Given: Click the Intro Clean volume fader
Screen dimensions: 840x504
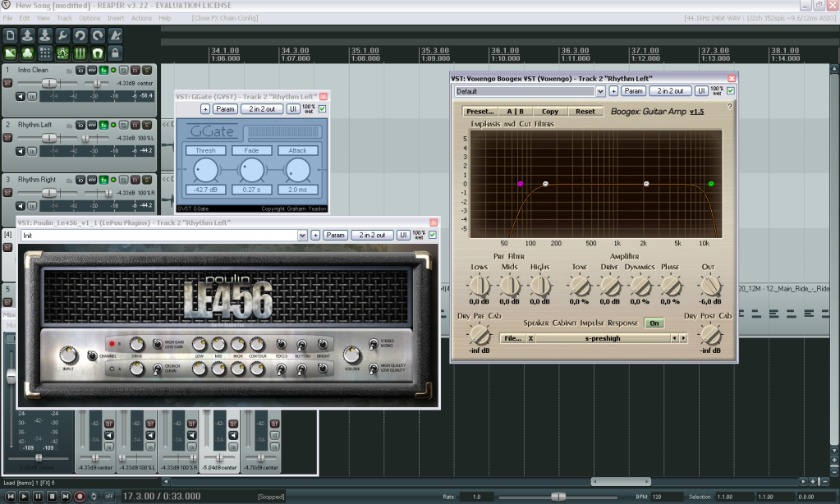Looking at the screenshot, I should [48, 83].
